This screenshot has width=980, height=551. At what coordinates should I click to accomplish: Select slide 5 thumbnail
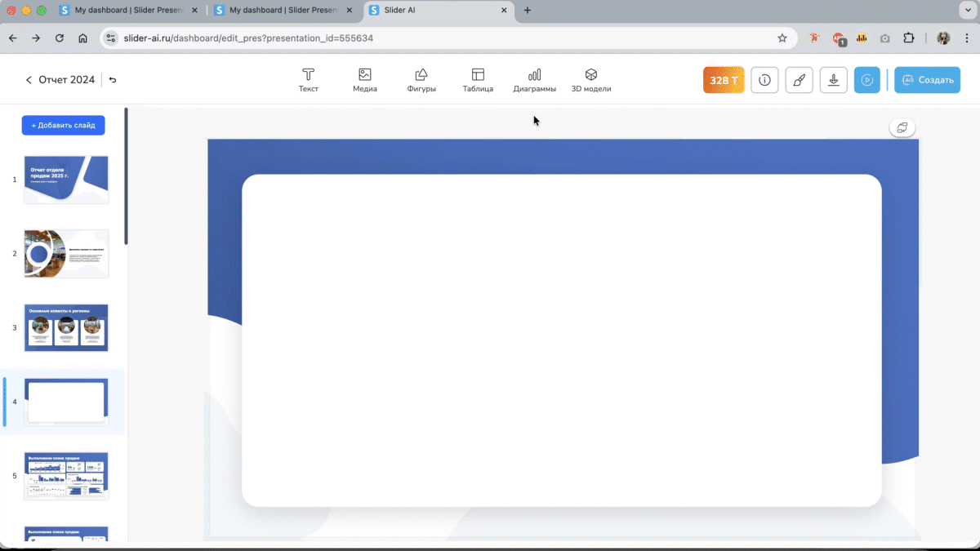pyautogui.click(x=66, y=476)
